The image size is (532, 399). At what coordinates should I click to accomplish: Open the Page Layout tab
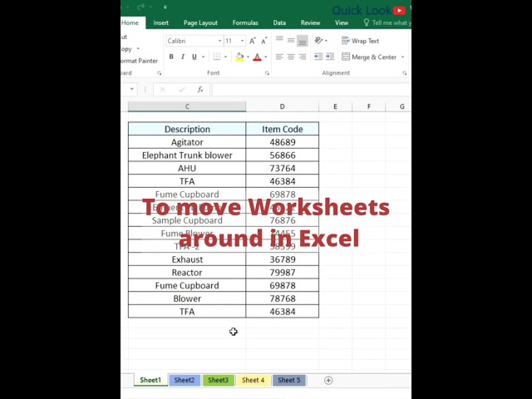(x=200, y=22)
